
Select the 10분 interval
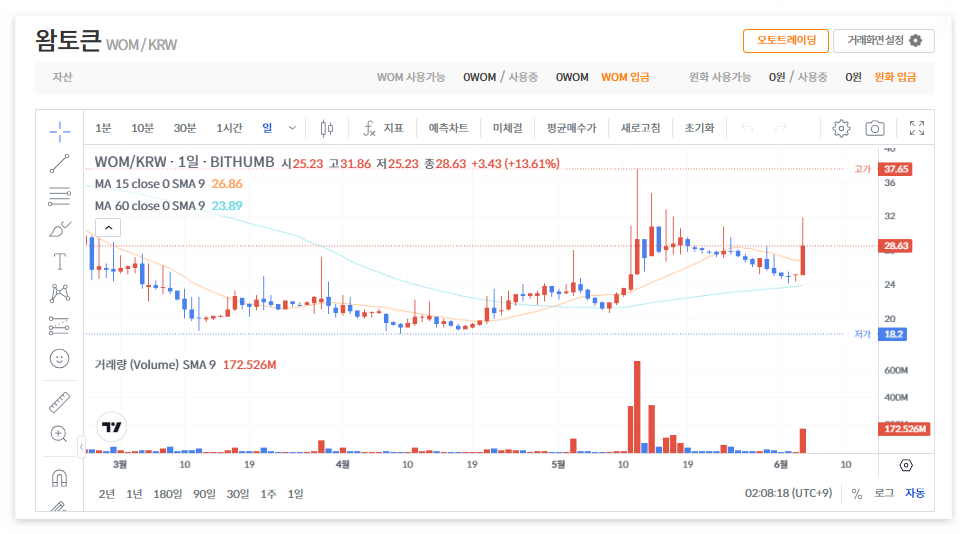[x=142, y=128]
